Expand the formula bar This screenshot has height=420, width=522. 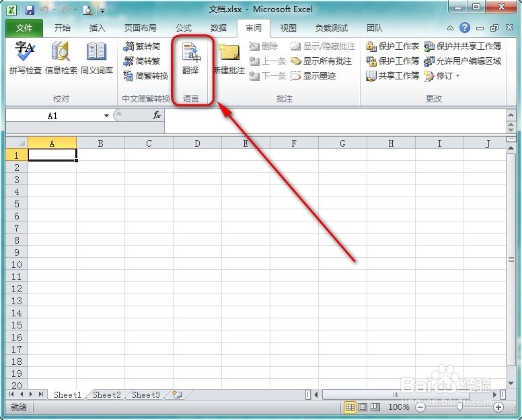coord(511,115)
